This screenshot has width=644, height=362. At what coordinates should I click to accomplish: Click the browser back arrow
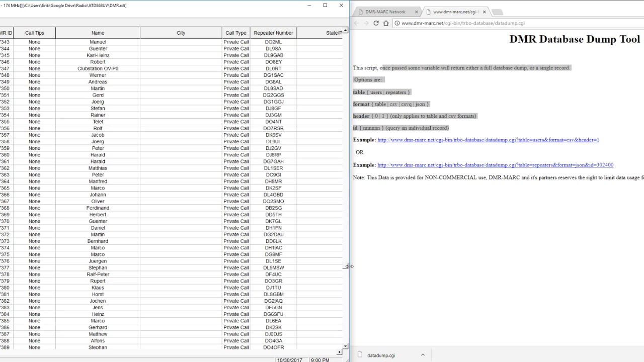pyautogui.click(x=356, y=23)
